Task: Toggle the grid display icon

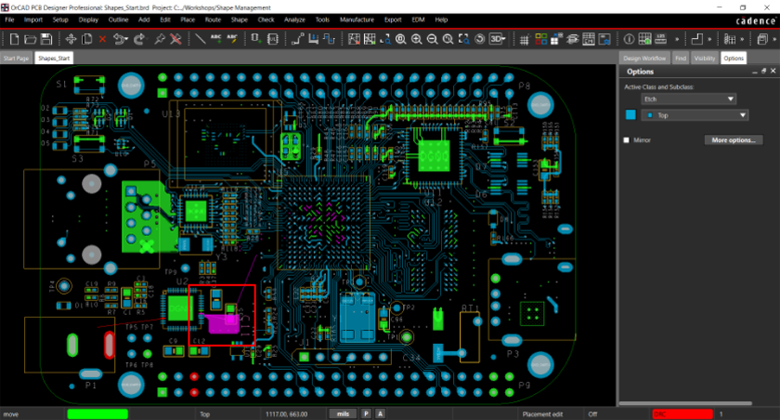Action: (x=524, y=39)
